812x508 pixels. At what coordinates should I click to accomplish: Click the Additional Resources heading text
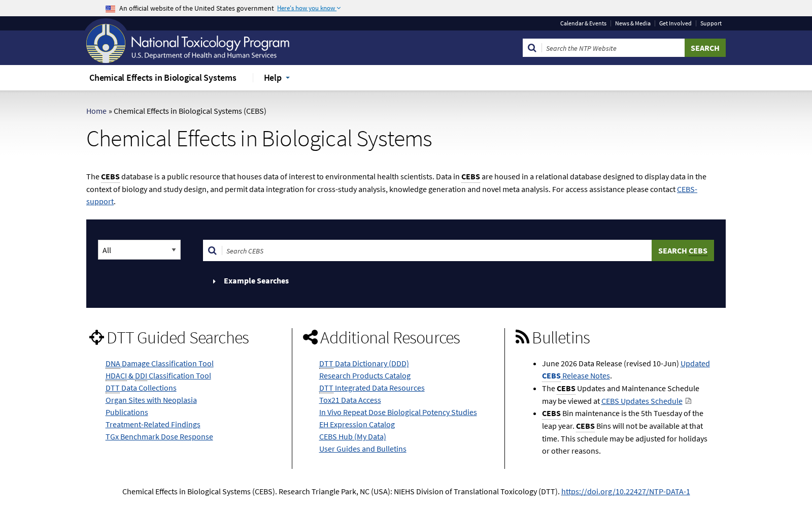390,337
